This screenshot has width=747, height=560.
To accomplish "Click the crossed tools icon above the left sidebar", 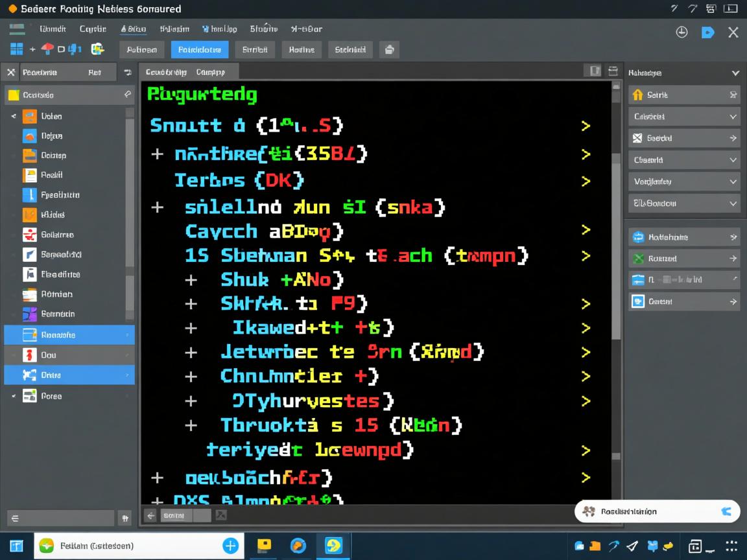I will point(11,73).
